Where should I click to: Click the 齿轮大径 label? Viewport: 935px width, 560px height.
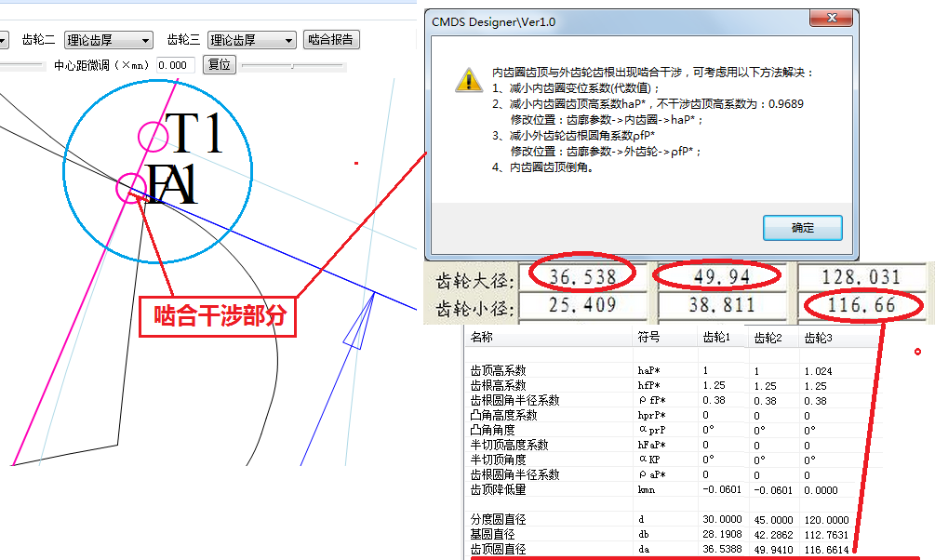(474, 280)
